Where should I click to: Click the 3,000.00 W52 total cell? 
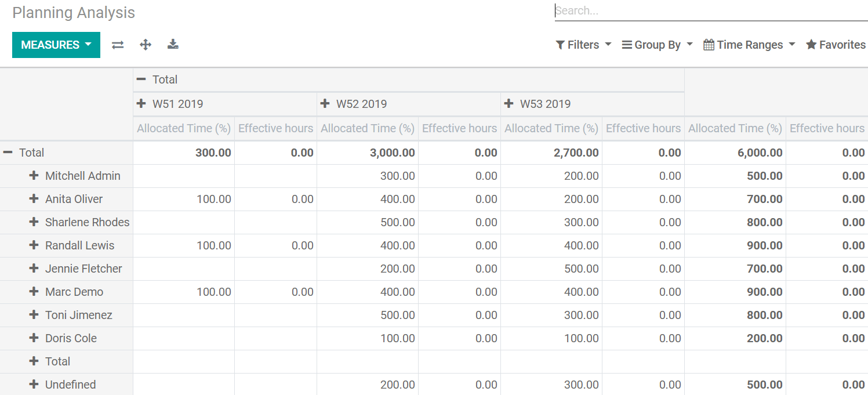point(368,153)
